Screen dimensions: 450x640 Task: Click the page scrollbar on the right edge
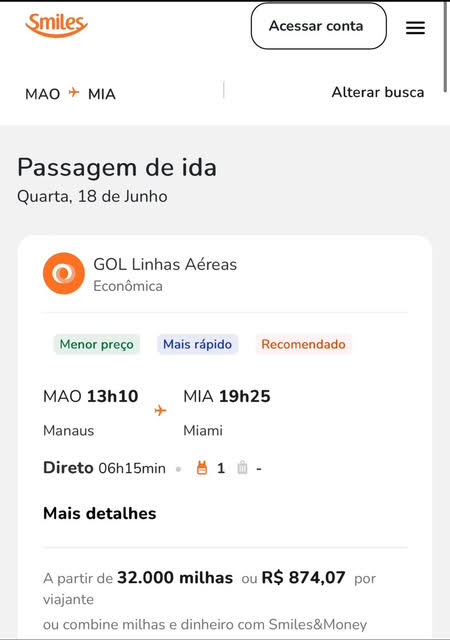click(446, 47)
